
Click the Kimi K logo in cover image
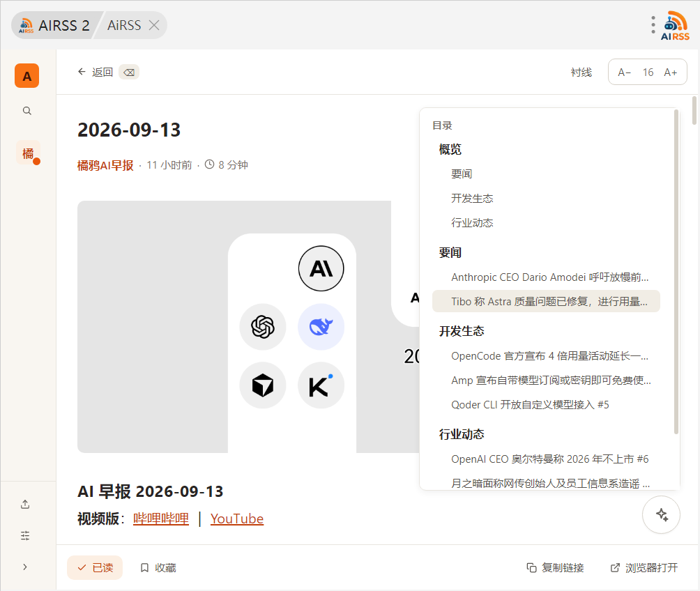(x=321, y=385)
